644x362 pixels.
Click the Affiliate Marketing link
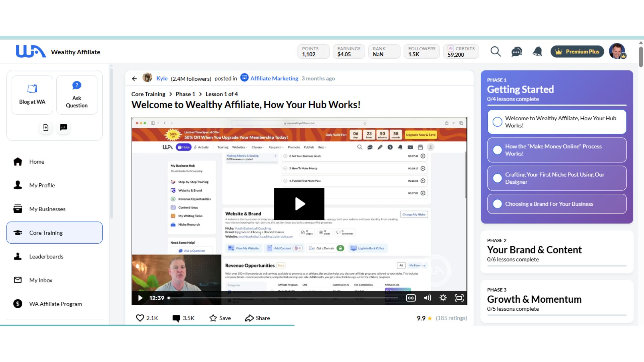tap(274, 78)
